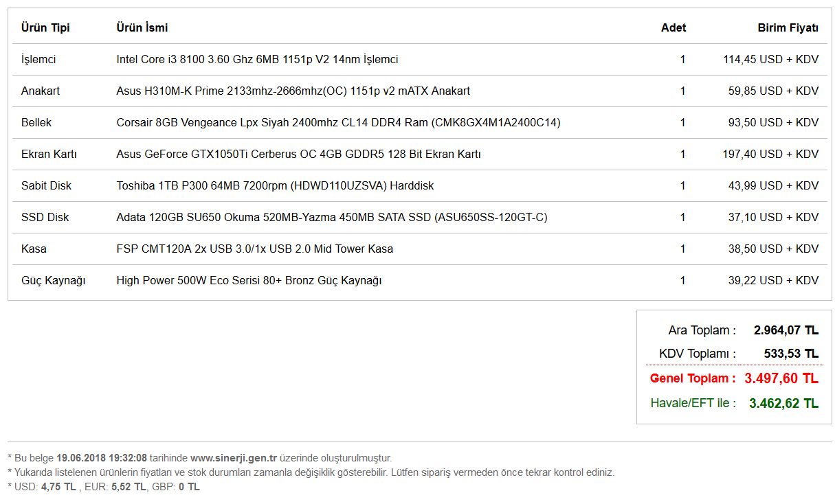Click the 3.497,60 TL grand total
Viewport: 835px width, 504px height.
click(781, 378)
